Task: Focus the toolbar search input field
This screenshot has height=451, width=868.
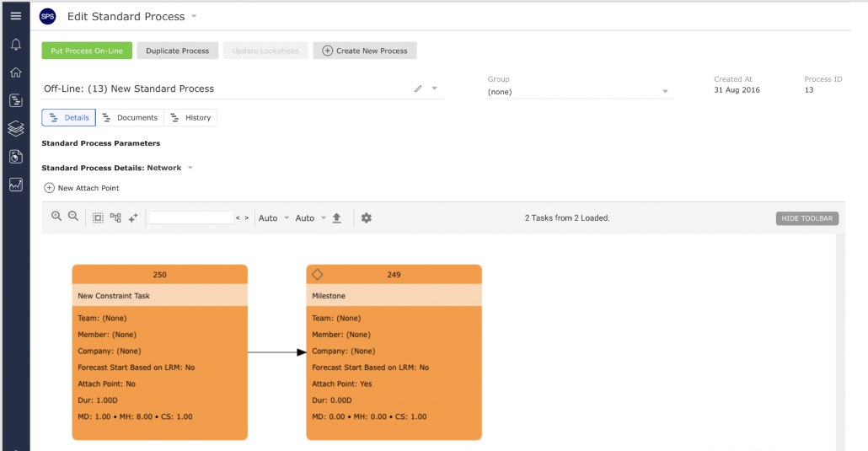Action: point(191,217)
